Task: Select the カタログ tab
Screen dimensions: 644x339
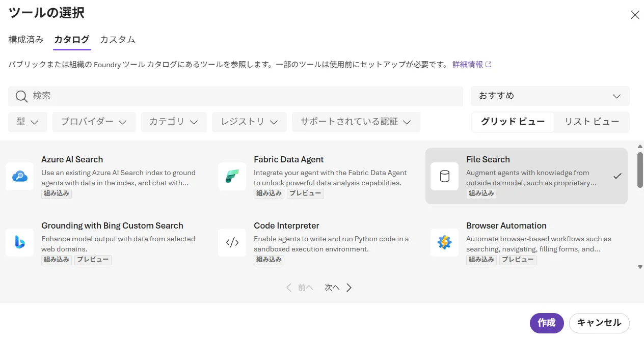Action: 72,40
